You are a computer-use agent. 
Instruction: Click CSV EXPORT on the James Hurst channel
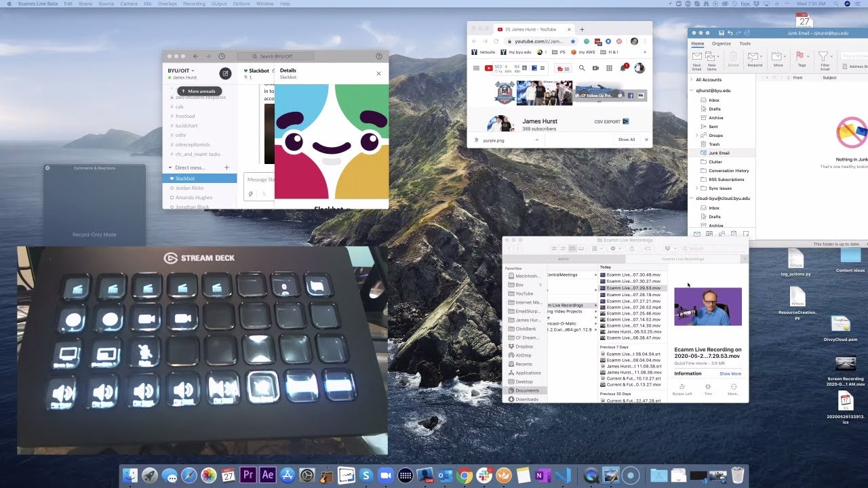(x=608, y=121)
